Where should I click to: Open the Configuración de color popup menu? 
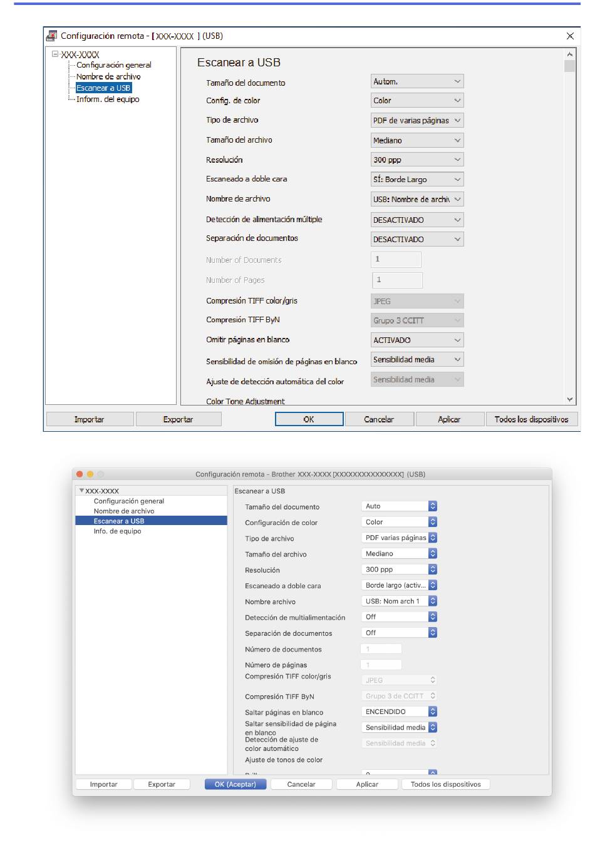[x=400, y=522]
